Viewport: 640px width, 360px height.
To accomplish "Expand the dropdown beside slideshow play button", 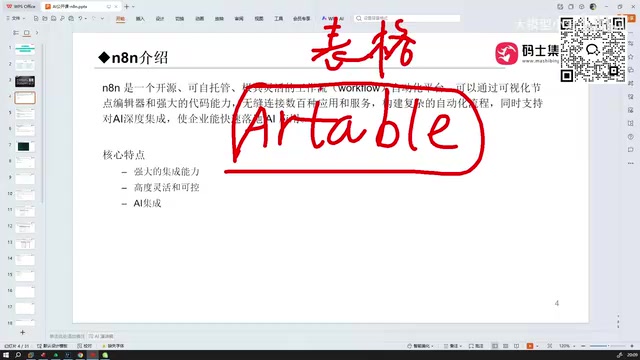I will click(537, 346).
